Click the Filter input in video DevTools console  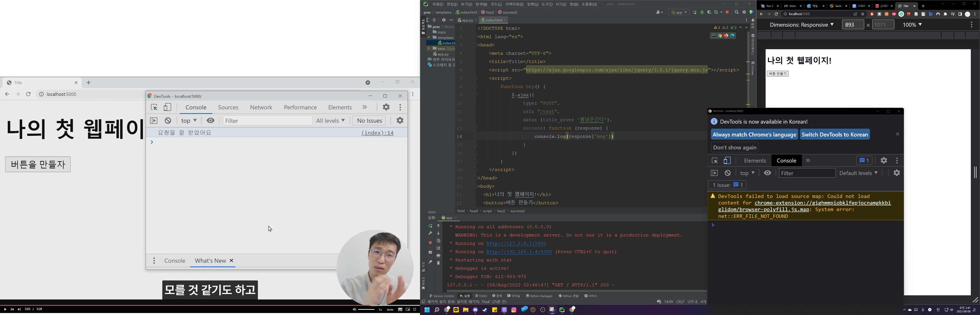point(268,121)
